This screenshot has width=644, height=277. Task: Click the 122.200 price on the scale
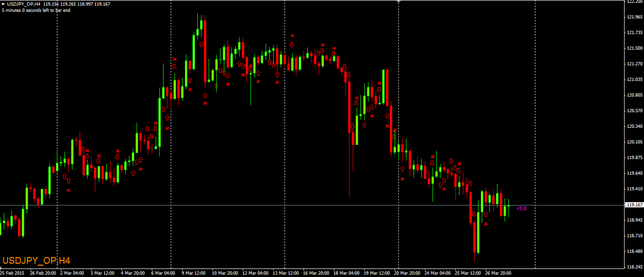point(634,2)
